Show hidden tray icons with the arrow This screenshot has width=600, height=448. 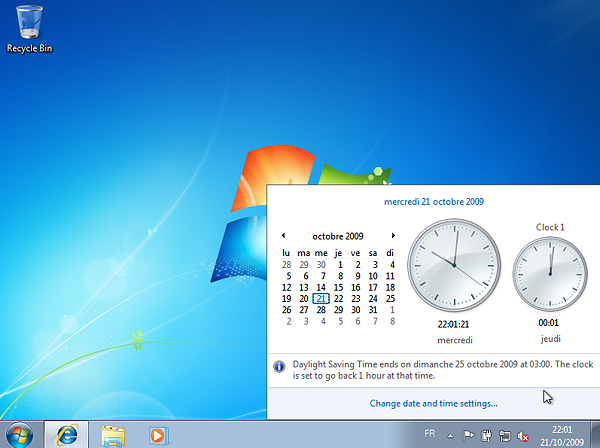pyautogui.click(x=451, y=435)
